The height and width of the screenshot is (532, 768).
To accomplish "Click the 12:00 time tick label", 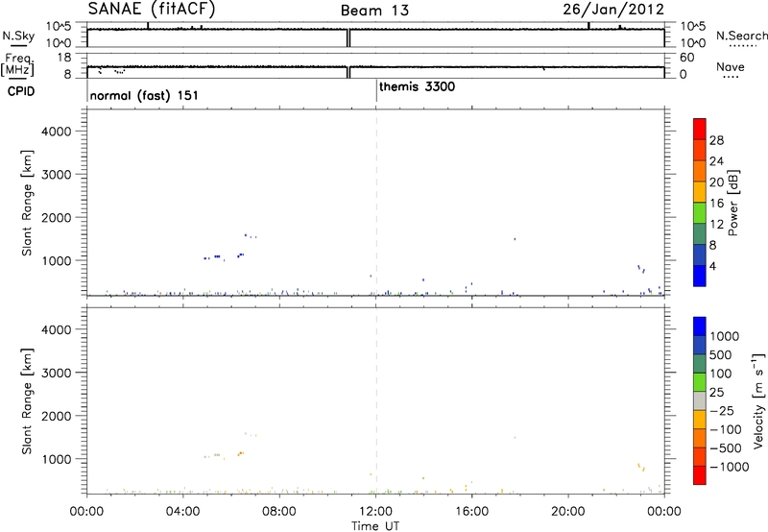I will pos(375,512).
